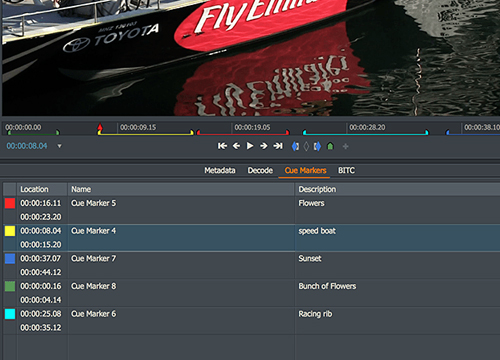Viewport: 500px width, 360px height.
Task: Jump to the start of the clip
Action: (222, 146)
